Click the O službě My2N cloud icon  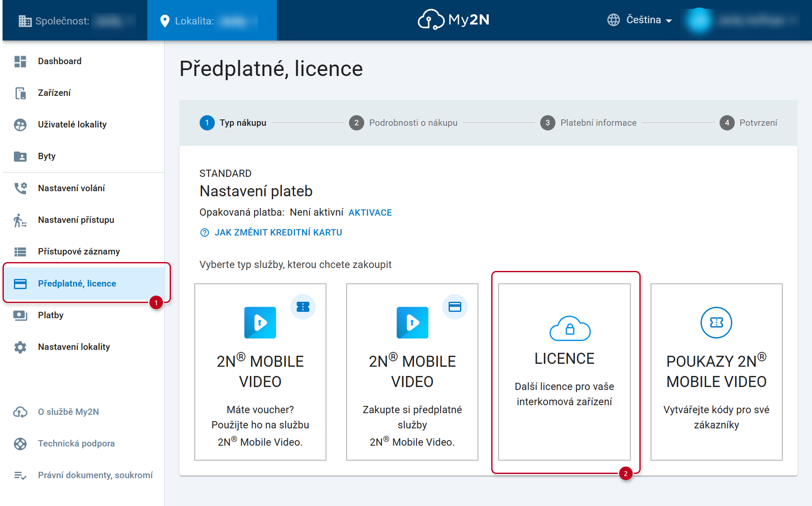tap(20, 412)
